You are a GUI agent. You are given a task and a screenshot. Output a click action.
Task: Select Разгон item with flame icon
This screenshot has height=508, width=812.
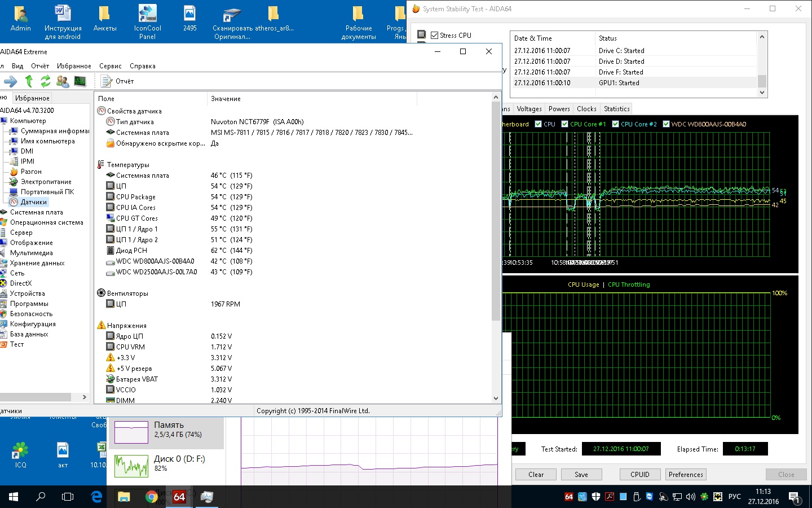31,172
